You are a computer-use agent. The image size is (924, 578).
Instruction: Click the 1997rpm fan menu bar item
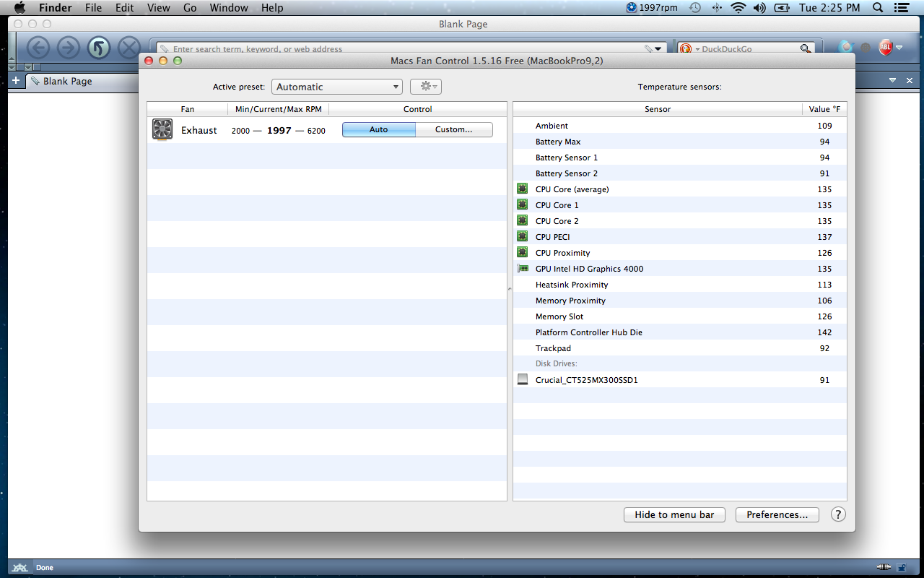653,8
